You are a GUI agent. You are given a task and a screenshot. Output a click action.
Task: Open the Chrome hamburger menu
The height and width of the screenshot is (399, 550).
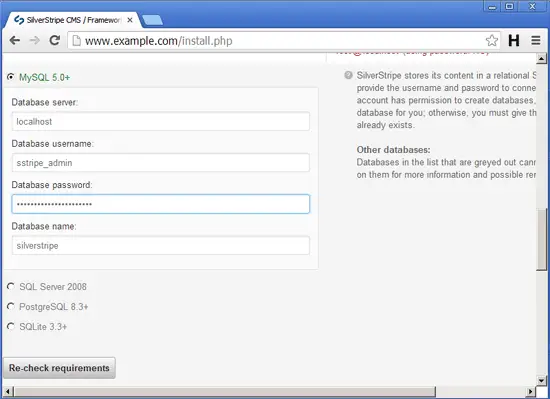[536, 41]
